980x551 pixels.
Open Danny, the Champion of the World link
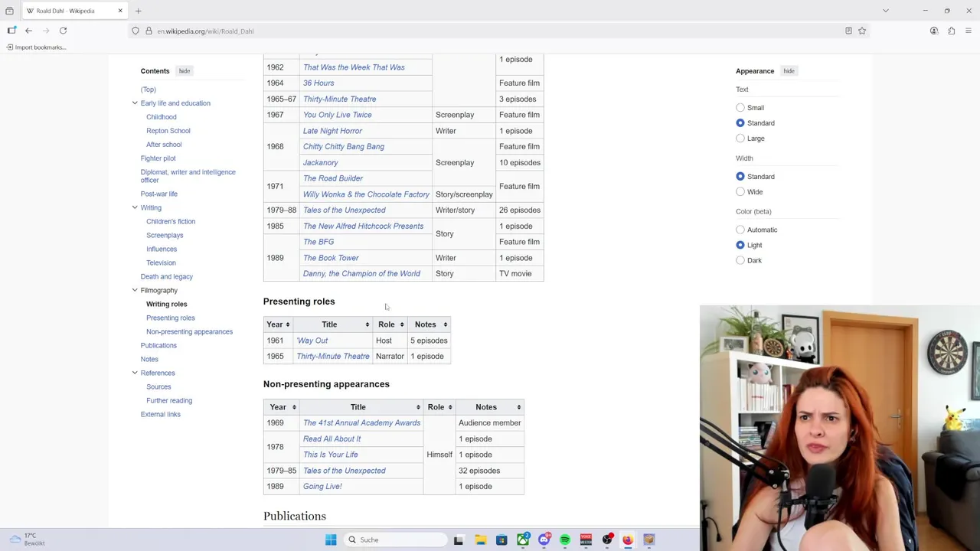pos(361,274)
